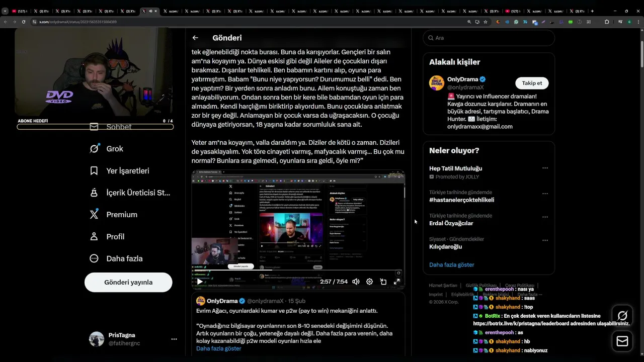Click the Daha fazla sidebar option
644x362 pixels.
pyautogui.click(x=116, y=258)
